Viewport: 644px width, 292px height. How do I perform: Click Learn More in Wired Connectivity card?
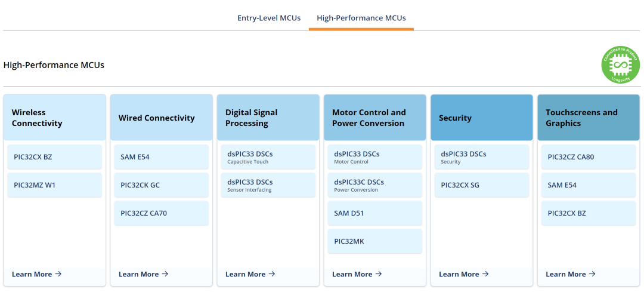143,274
